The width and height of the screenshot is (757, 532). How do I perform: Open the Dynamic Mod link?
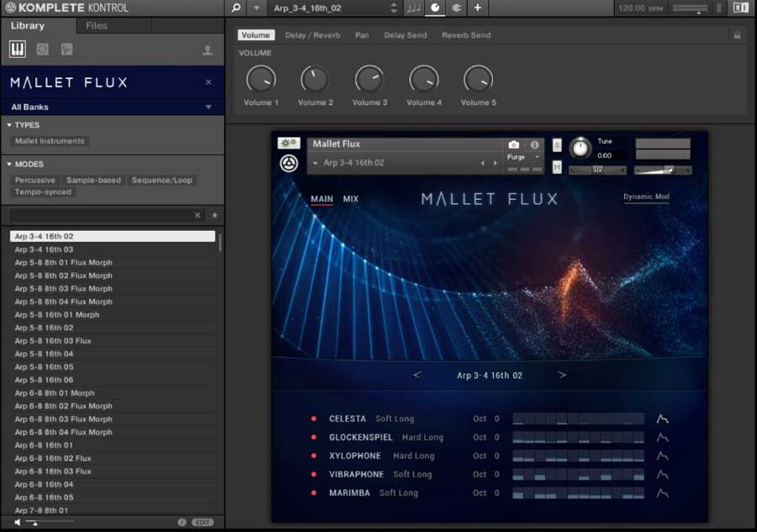tap(646, 197)
